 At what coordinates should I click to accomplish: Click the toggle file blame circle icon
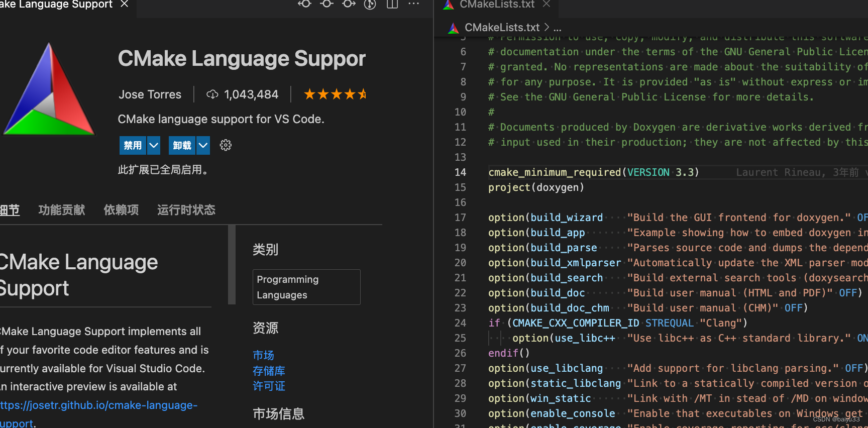[327, 4]
